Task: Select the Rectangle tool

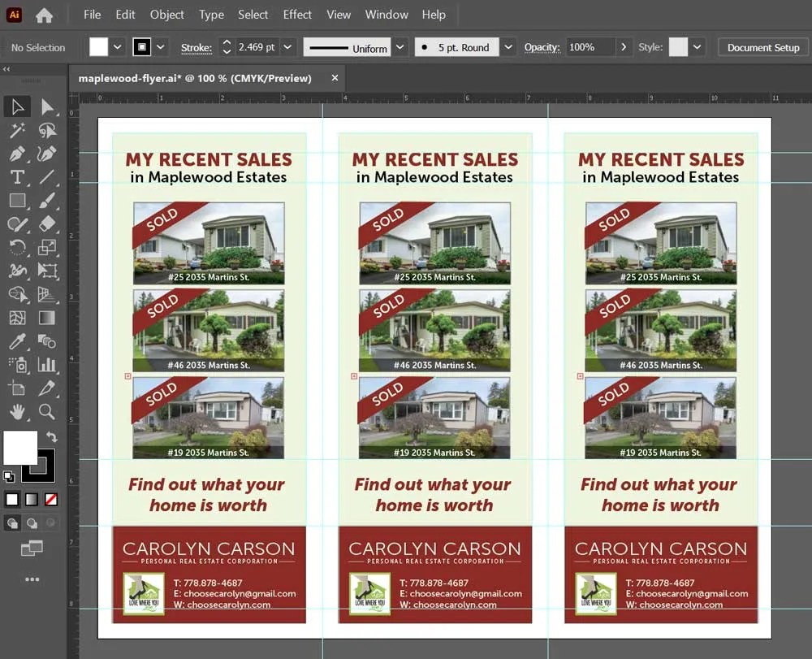Action: click(17, 200)
